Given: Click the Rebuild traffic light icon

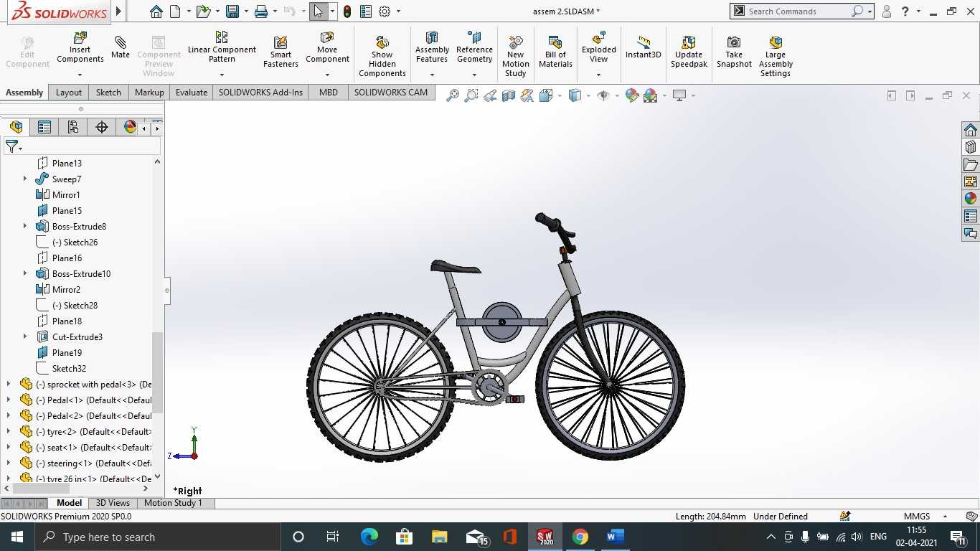Looking at the screenshot, I should (x=347, y=11).
